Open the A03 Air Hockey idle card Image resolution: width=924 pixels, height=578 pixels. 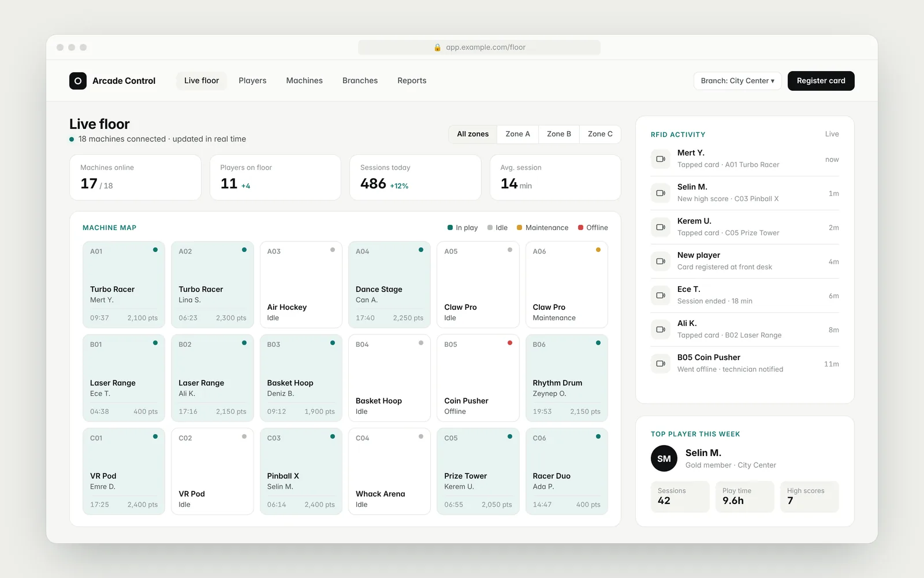click(301, 284)
